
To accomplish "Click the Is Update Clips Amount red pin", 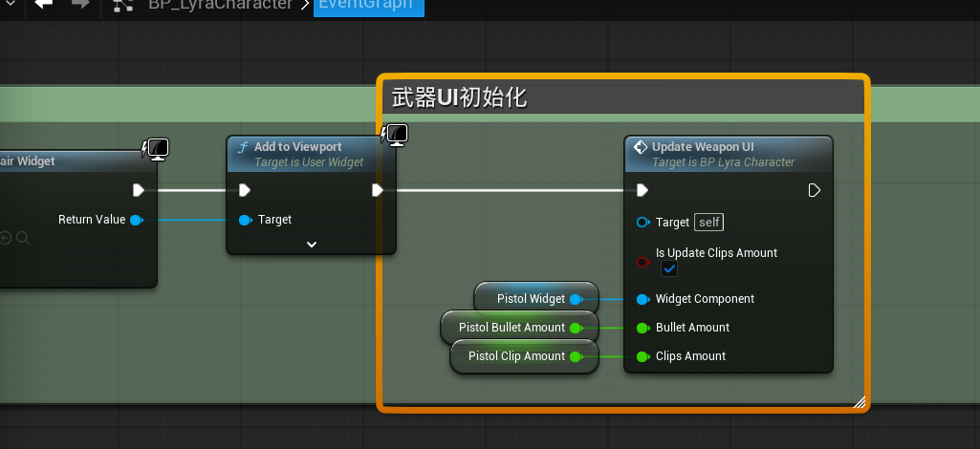I will click(642, 263).
